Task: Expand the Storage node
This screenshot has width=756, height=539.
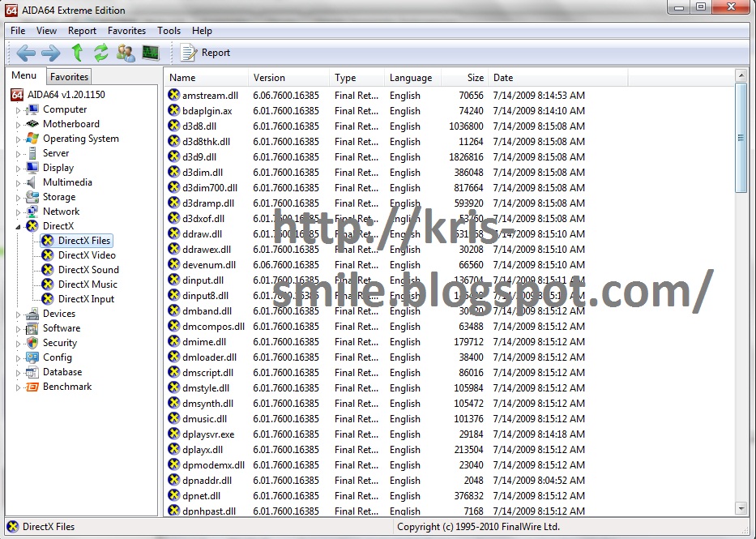Action: (18, 198)
